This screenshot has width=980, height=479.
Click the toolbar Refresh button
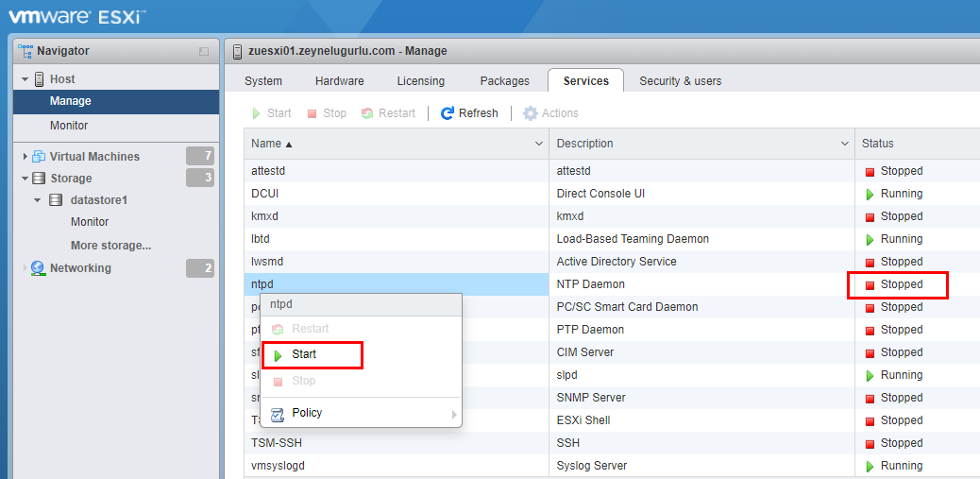click(469, 113)
